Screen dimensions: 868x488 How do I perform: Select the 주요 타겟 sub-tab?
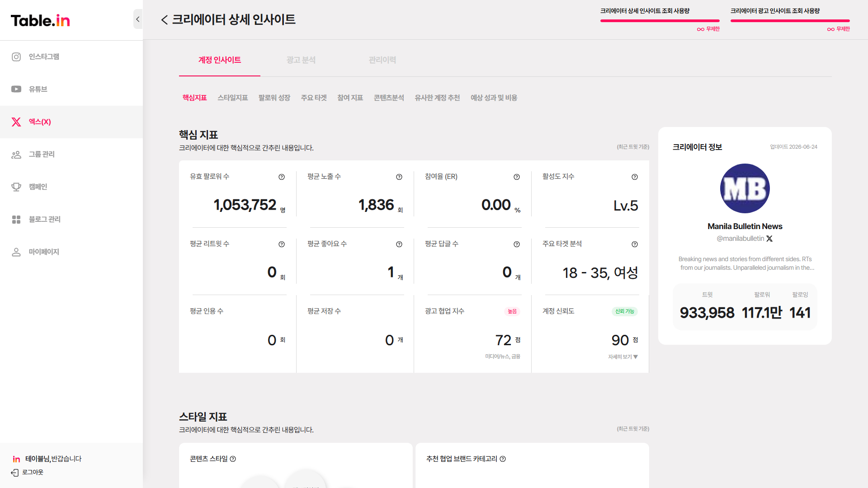coord(314,98)
